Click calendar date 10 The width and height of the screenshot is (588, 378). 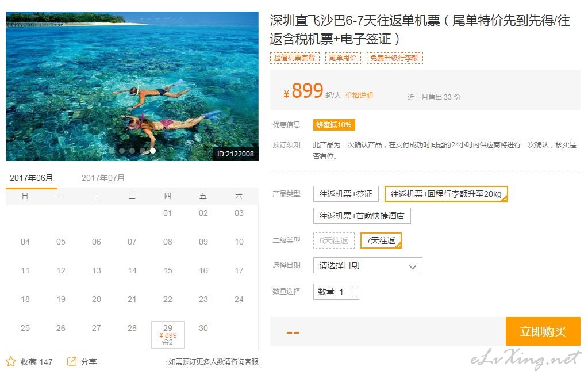239,242
